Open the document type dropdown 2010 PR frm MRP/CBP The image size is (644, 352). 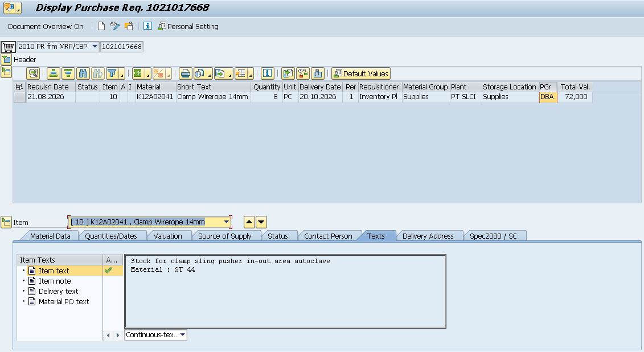click(95, 46)
